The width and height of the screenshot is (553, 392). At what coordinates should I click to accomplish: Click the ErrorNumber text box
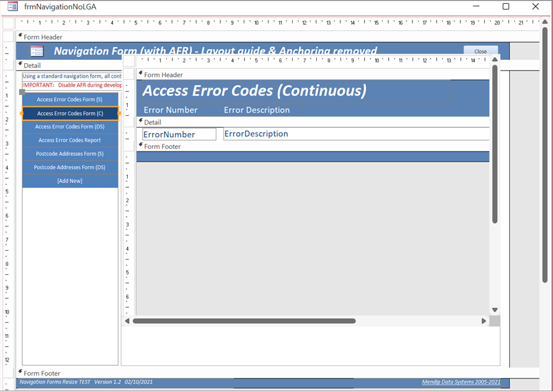pos(179,134)
